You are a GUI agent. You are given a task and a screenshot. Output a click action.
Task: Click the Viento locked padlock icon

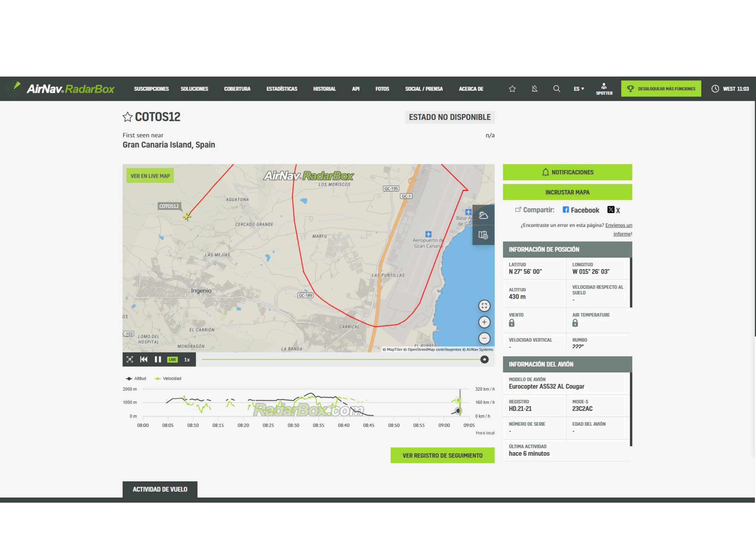pyautogui.click(x=511, y=323)
